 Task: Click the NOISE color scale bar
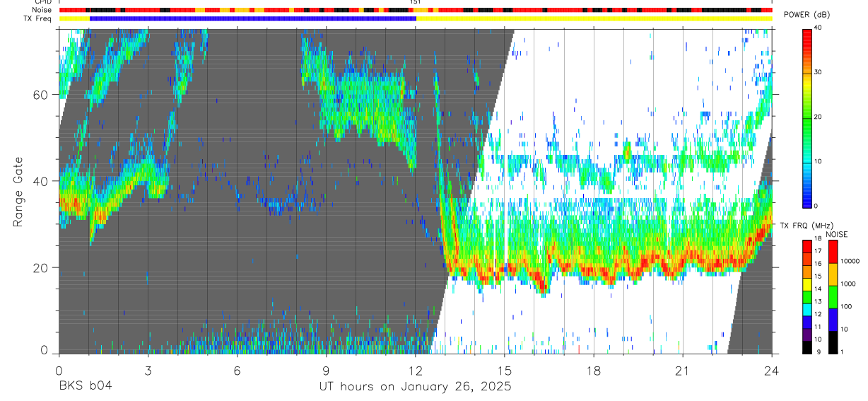tap(833, 296)
